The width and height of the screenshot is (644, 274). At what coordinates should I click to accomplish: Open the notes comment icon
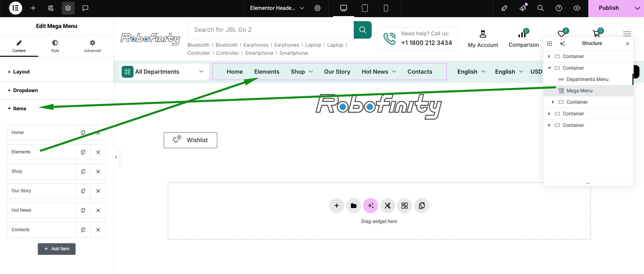85,8
